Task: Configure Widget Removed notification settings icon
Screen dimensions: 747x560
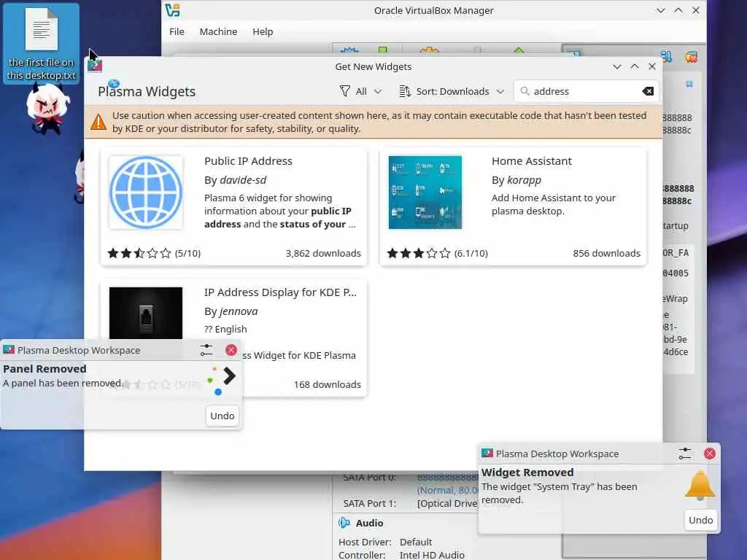Action: point(684,454)
